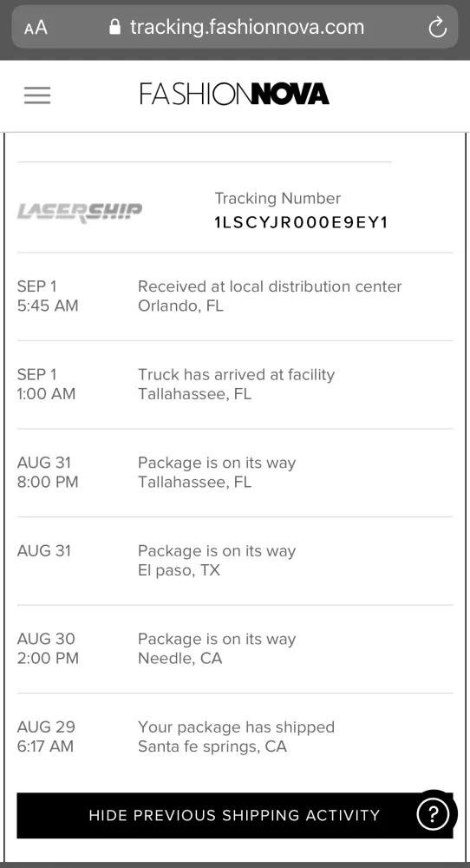Tap the Needle, CA tracking entry
Image resolution: width=470 pixels, height=868 pixels.
(235, 648)
